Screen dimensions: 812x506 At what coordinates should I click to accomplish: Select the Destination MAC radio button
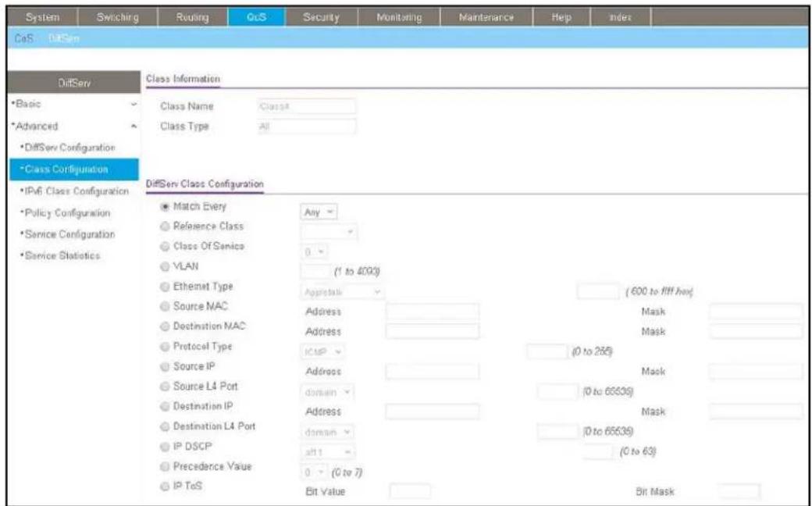165,327
